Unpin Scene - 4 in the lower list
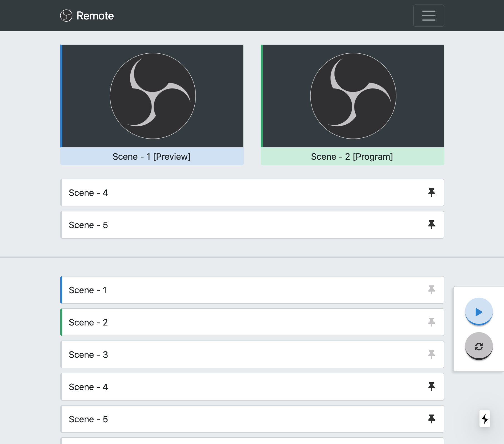 (x=432, y=387)
